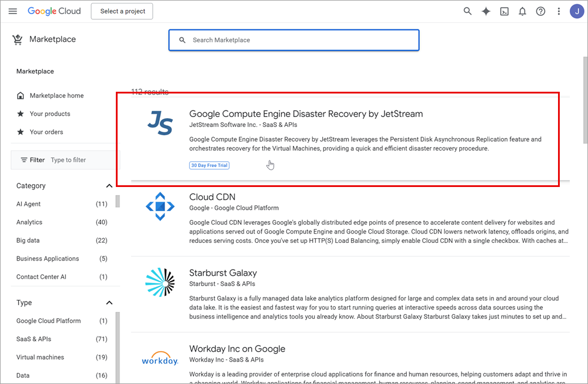Viewport: 588px width, 384px height.
Task: Click the search magnifier icon in header
Action: [467, 11]
